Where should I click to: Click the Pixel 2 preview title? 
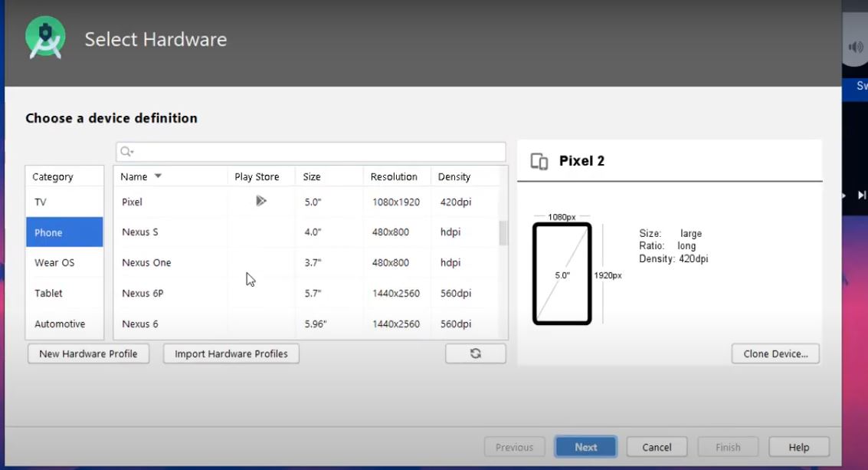click(x=581, y=161)
